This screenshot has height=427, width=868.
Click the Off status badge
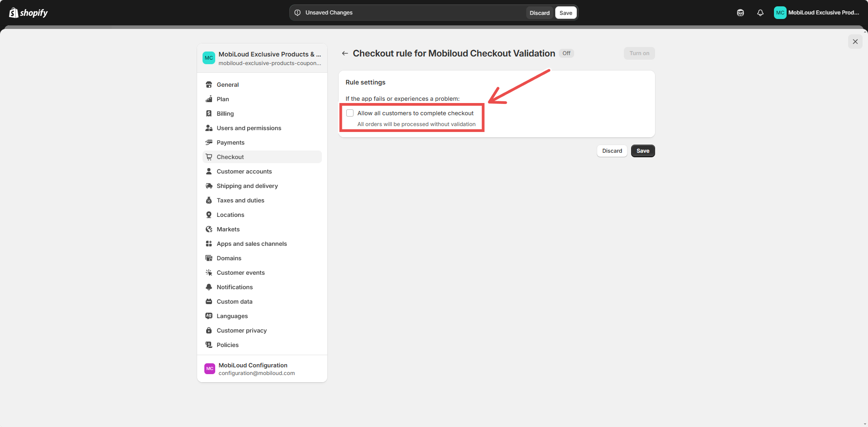[566, 53]
